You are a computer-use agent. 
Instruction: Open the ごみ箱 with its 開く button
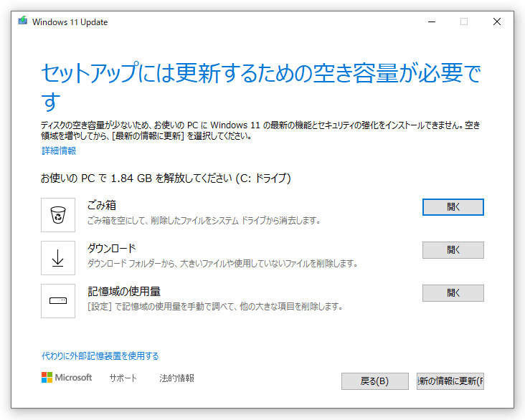point(453,207)
